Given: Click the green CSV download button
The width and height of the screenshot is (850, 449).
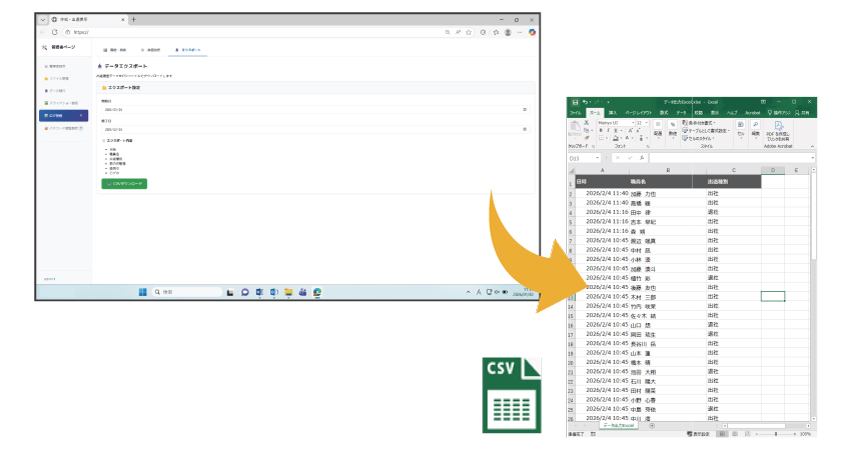Looking at the screenshot, I should (124, 184).
